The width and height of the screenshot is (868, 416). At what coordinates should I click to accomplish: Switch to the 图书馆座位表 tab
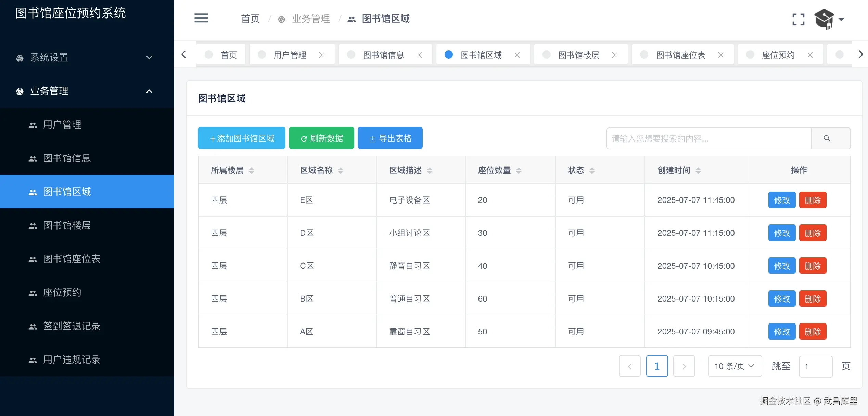point(680,55)
